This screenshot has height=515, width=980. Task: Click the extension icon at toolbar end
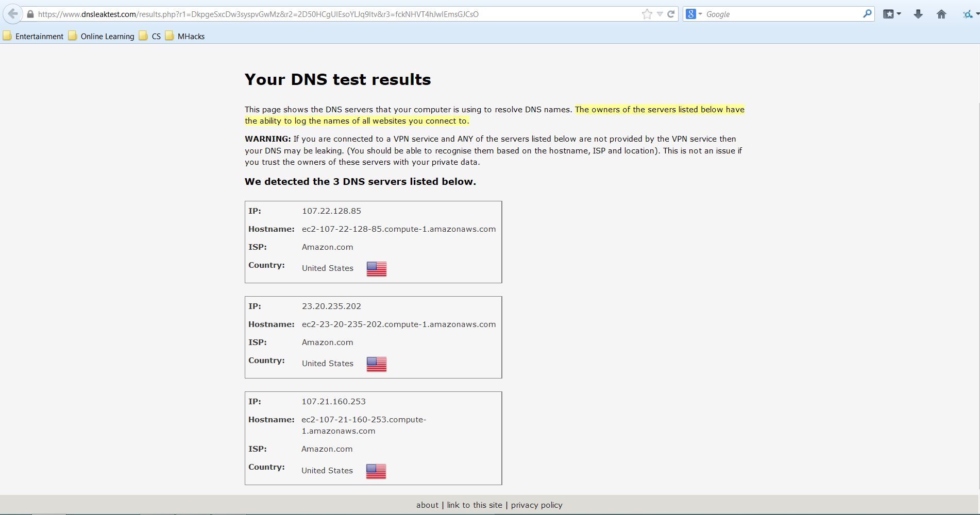pos(968,14)
